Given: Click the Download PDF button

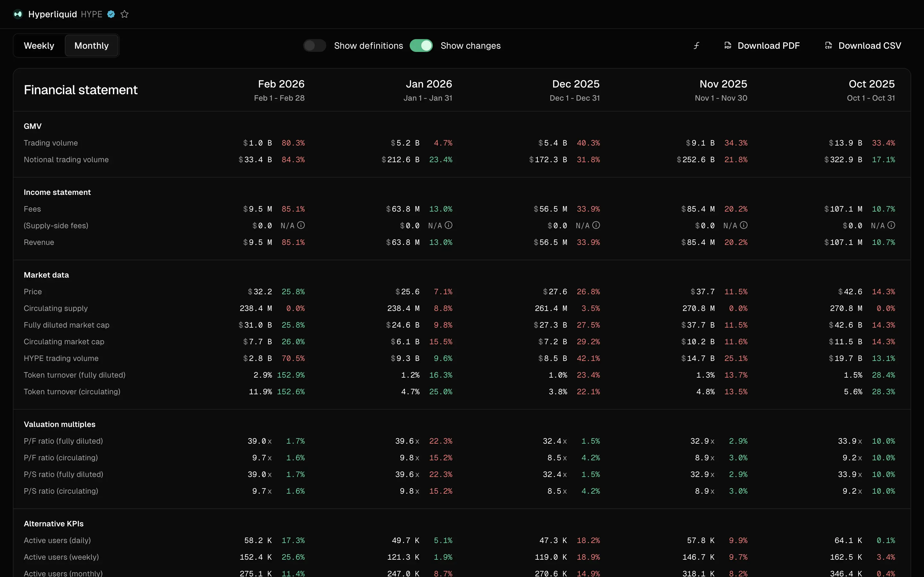Looking at the screenshot, I should coord(768,46).
